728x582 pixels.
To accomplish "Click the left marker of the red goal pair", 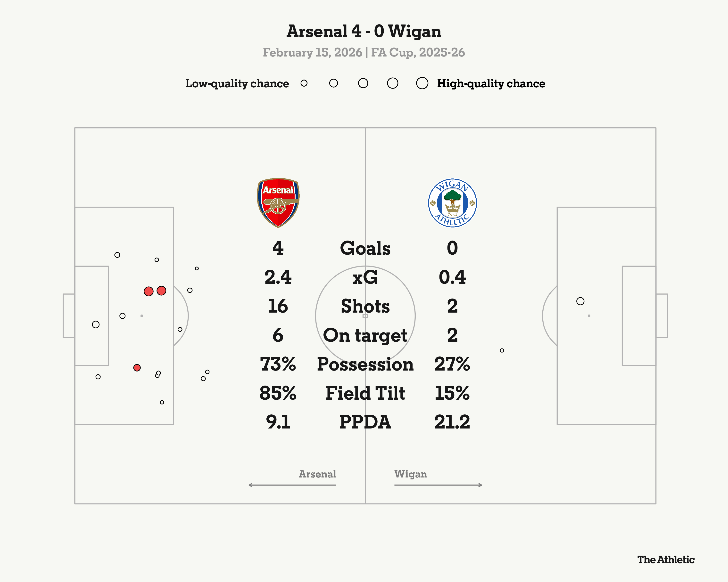I will [149, 291].
